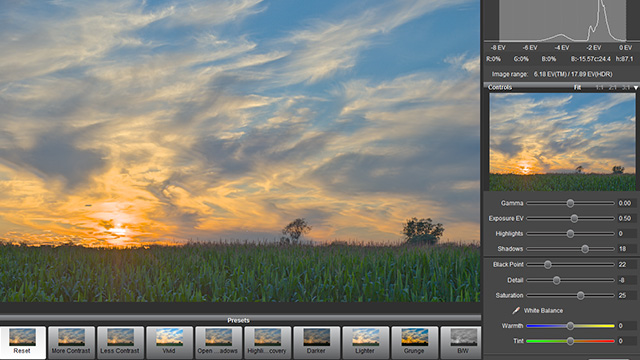Apply the More Contrast preset
This screenshot has width=640, height=360.
click(71, 342)
